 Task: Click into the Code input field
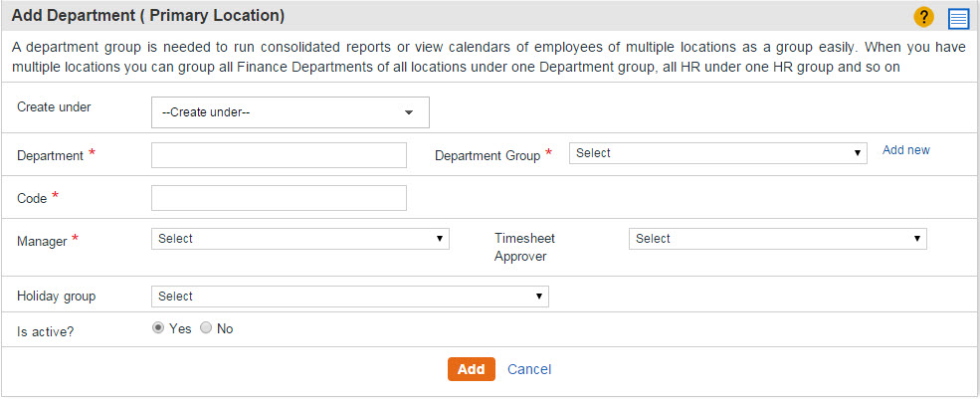pyautogui.click(x=279, y=198)
